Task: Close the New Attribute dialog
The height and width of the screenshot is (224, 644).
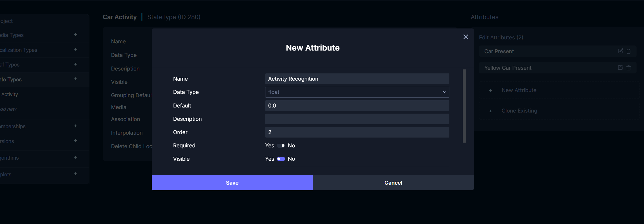Action: pyautogui.click(x=466, y=37)
